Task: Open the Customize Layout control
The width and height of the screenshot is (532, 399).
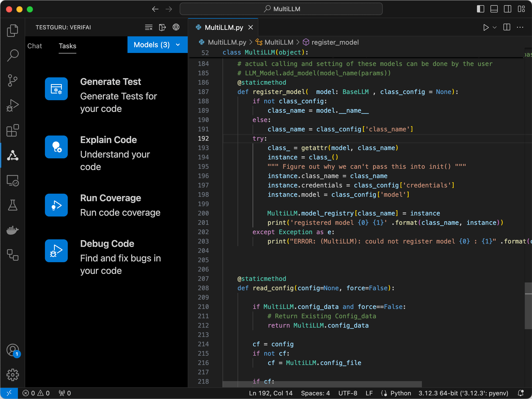Action: click(x=521, y=9)
